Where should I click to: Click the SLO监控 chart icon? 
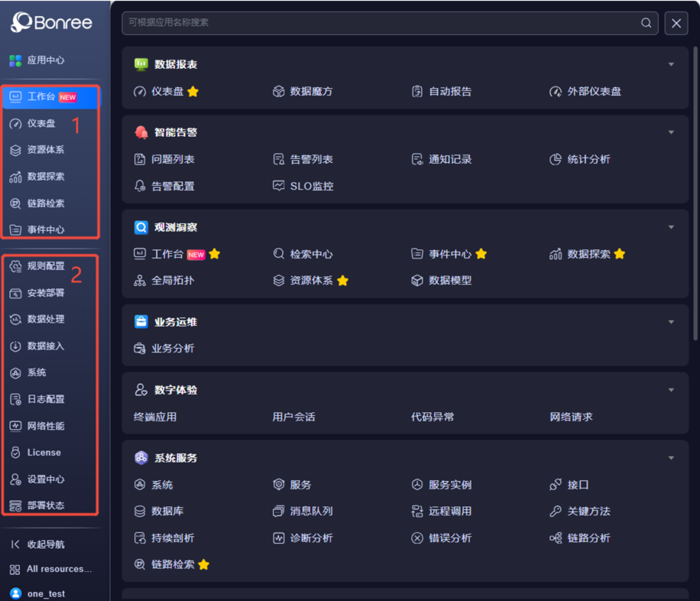279,186
